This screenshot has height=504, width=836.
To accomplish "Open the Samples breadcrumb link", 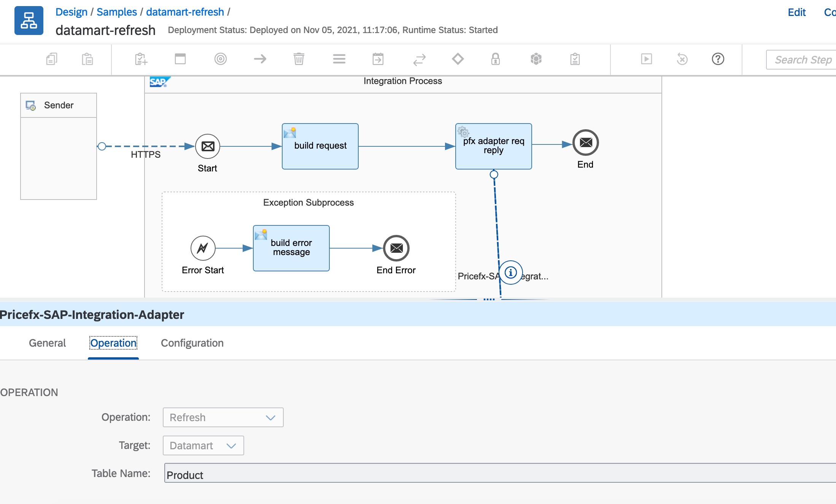I will 116,12.
